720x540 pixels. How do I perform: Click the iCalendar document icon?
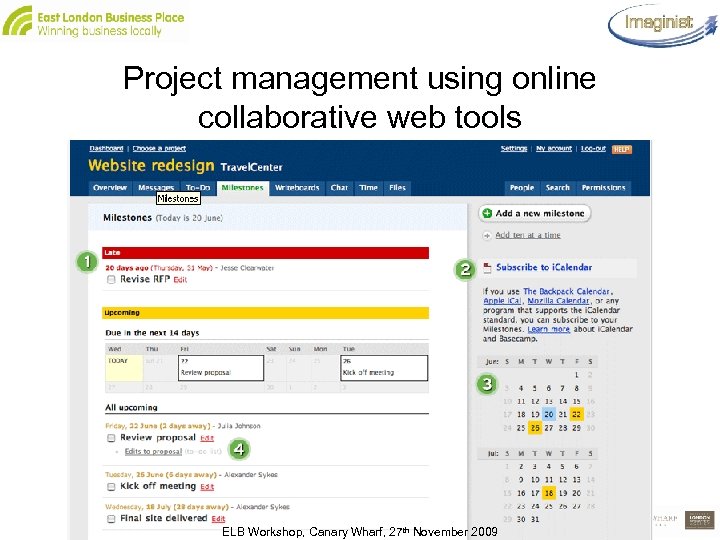tap(487, 268)
